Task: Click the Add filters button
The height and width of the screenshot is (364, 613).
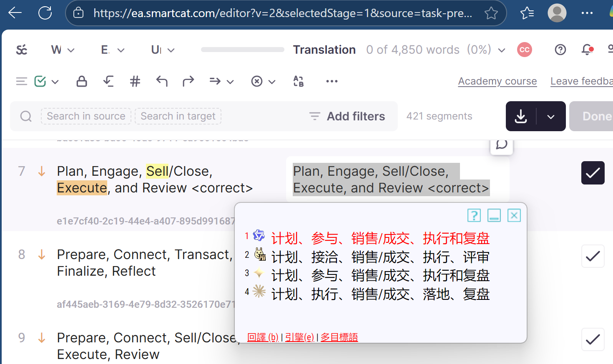Action: [x=347, y=116]
